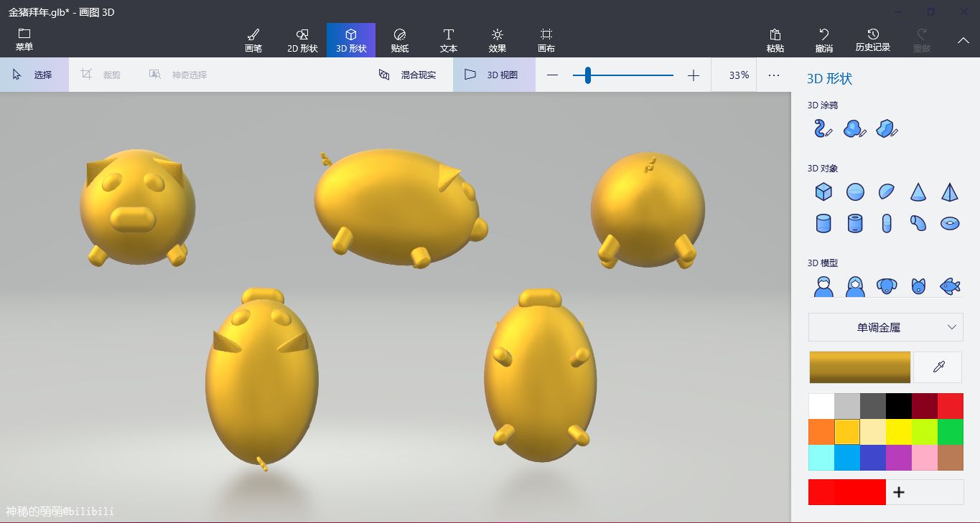
Task: Open the 画布 canvas tab
Action: coord(546,40)
